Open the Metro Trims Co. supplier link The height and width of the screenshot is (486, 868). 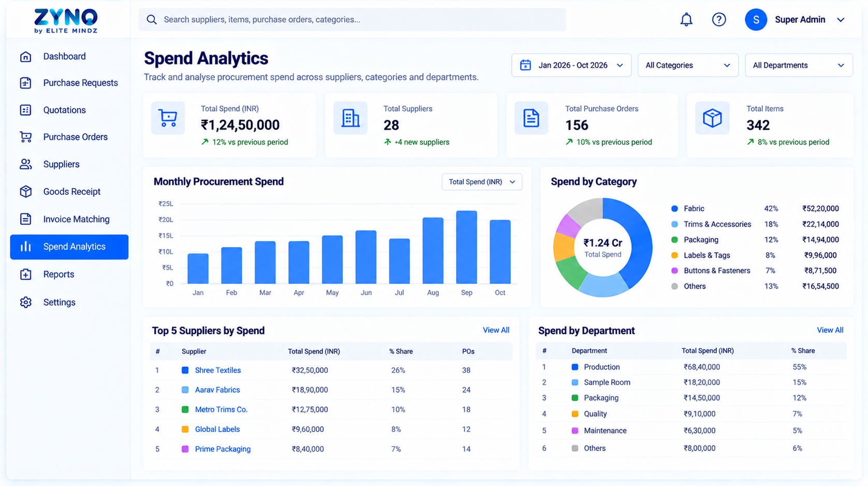pos(221,409)
